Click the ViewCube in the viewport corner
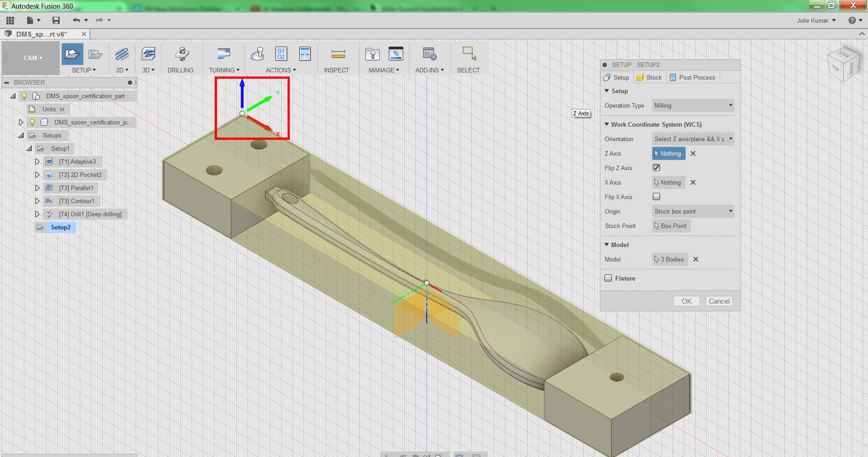868x457 pixels. click(844, 65)
